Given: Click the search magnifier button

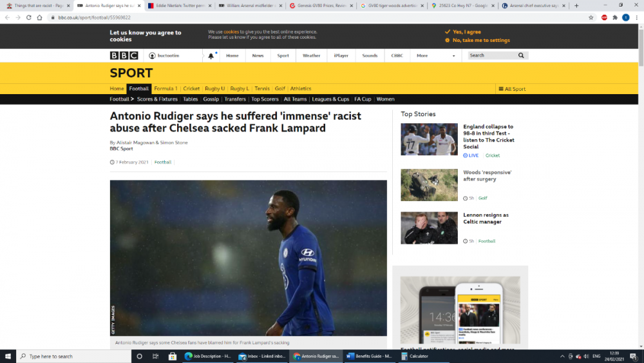Looking at the screenshot, I should (x=521, y=55).
